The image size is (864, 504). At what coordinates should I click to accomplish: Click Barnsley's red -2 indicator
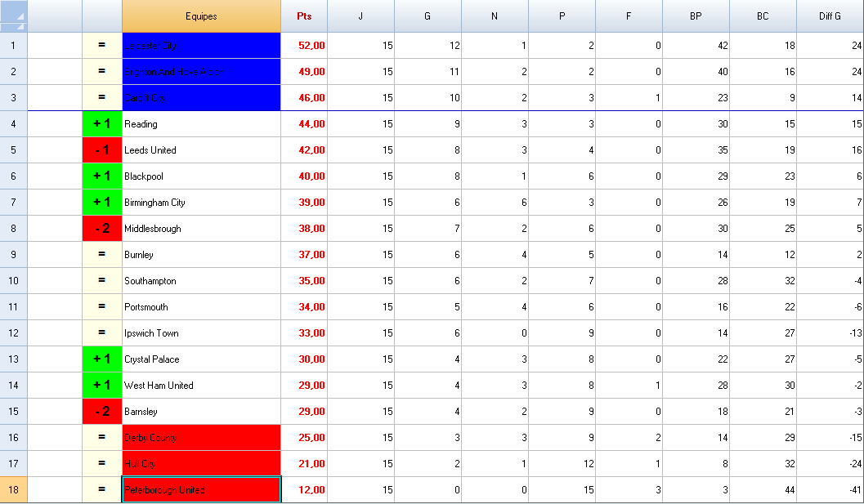click(x=102, y=412)
